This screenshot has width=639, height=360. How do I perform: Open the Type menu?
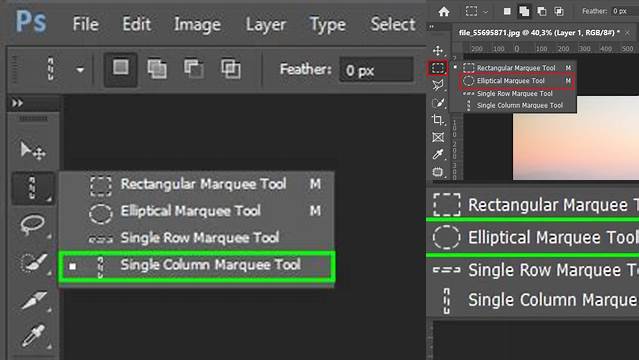coord(328,24)
